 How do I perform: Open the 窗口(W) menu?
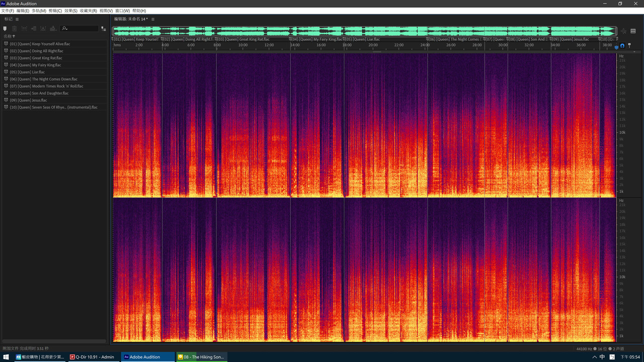[x=122, y=11]
